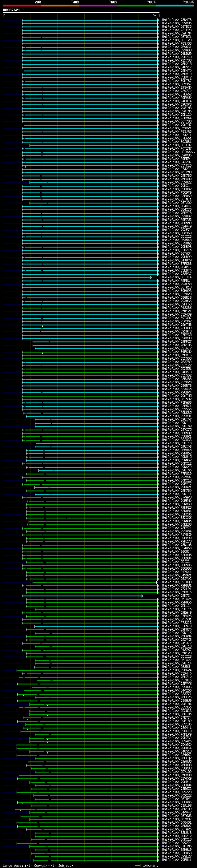Viewport: 197px width, 868px height.
Task: Select the UniRef100_Q6K215 label
Action: click(x=177, y=64)
